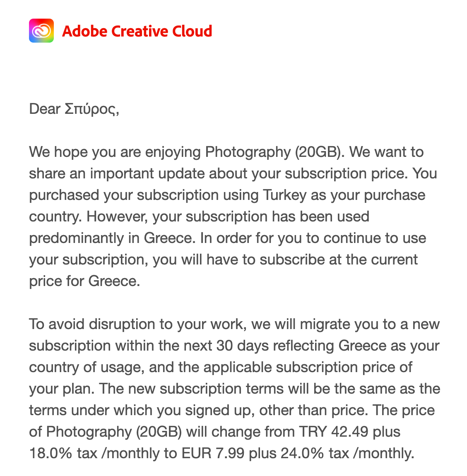
Task: Click the phrase important update
Action: 147,173
